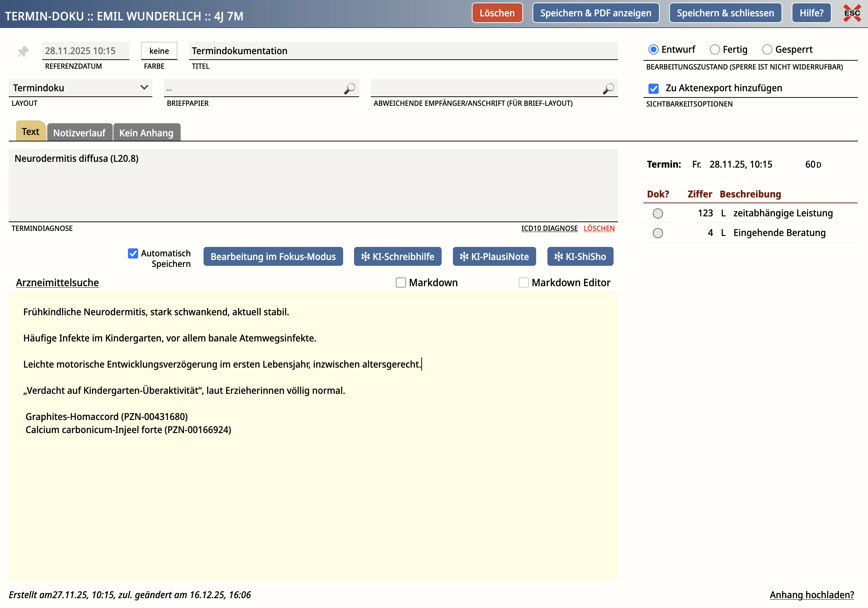The height and width of the screenshot is (608, 868).
Task: Open the Arzneimittelsuche link
Action: click(x=57, y=283)
